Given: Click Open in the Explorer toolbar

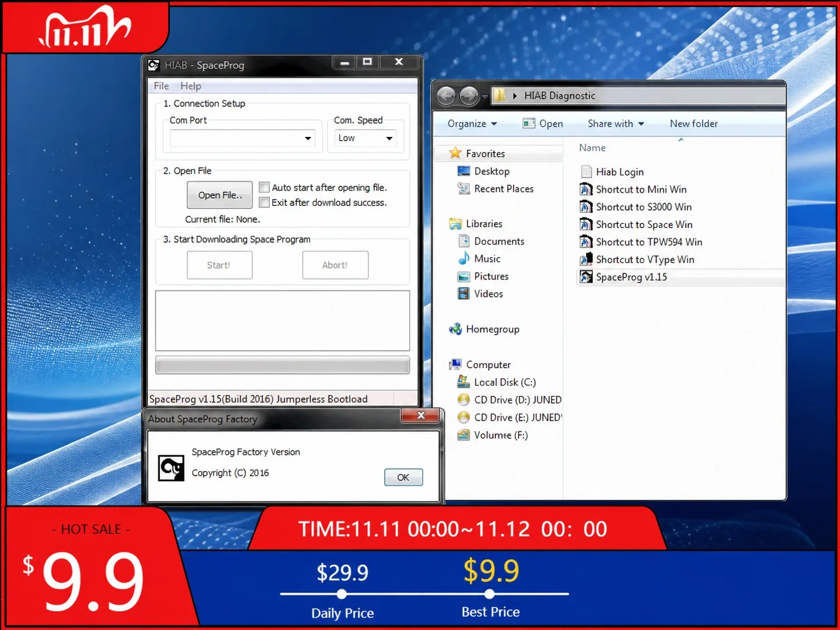Looking at the screenshot, I should 543,124.
